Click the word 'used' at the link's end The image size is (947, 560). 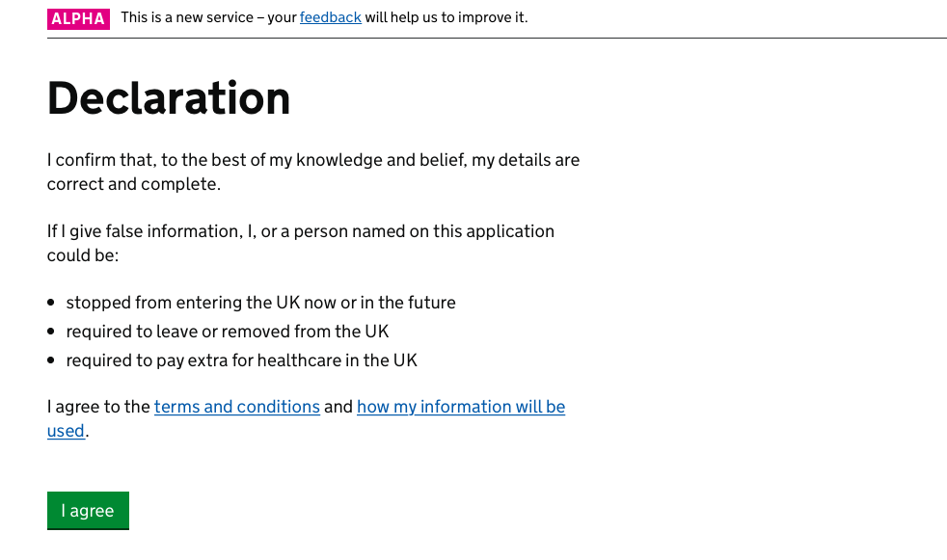66,431
